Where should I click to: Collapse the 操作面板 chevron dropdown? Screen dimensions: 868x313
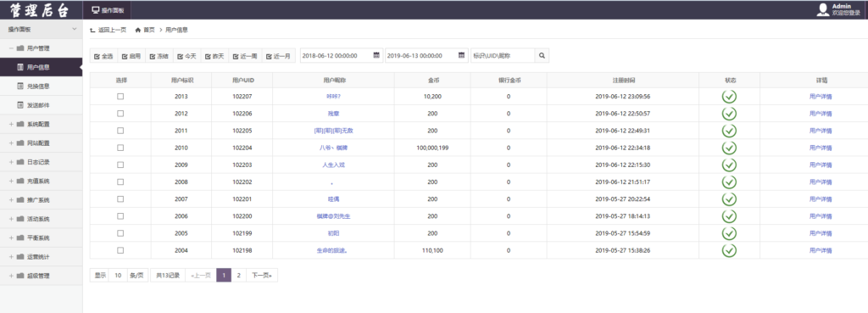tap(75, 29)
